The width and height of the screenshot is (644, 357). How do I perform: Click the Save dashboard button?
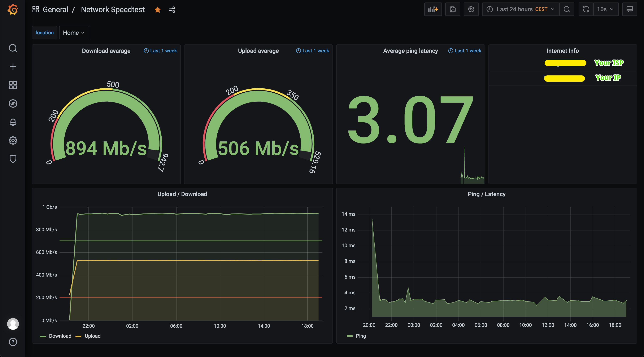[453, 9]
